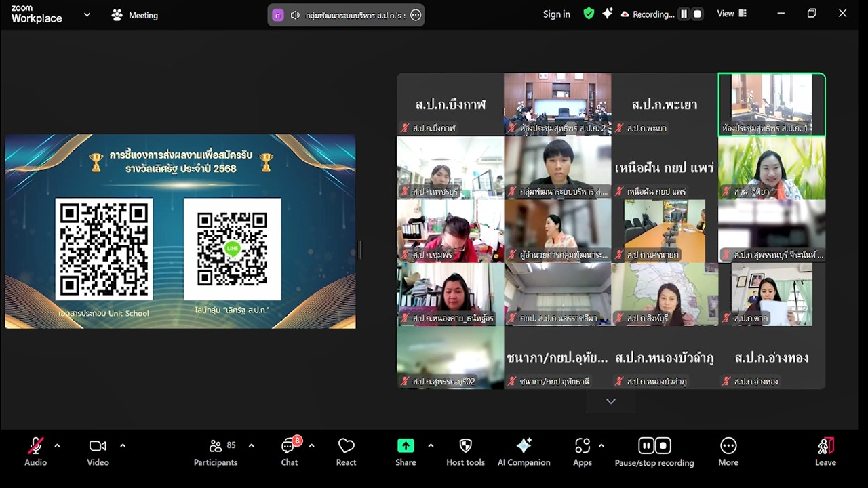Open Chat with 8 unread messages
The width and height of the screenshot is (868, 488).
pyautogui.click(x=290, y=451)
